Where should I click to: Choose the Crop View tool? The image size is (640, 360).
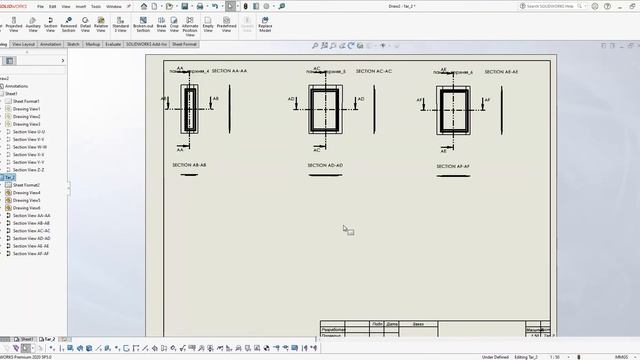coord(174,24)
